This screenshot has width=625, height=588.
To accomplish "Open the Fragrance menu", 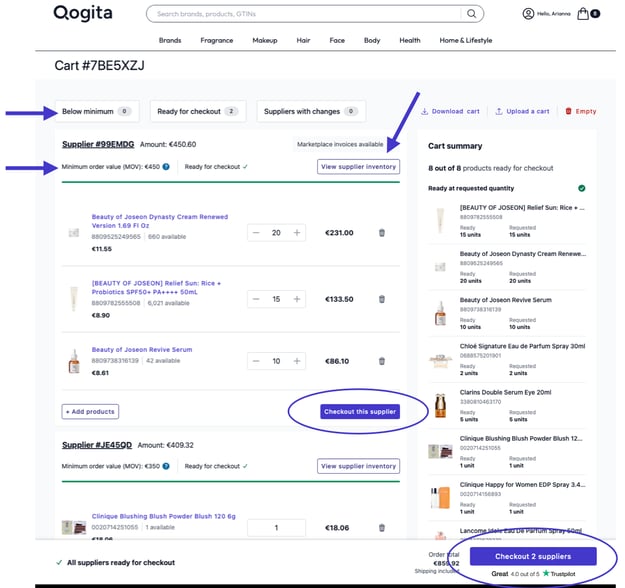I will pyautogui.click(x=216, y=40).
